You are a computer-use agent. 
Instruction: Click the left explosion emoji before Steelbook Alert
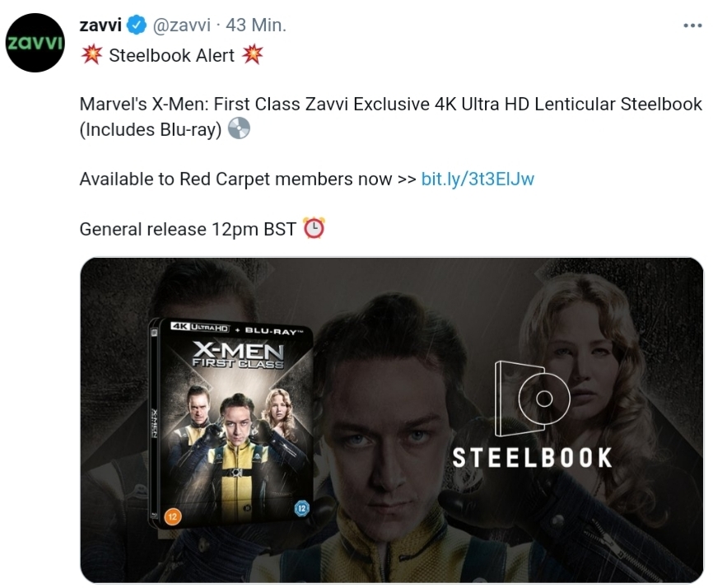pos(92,54)
